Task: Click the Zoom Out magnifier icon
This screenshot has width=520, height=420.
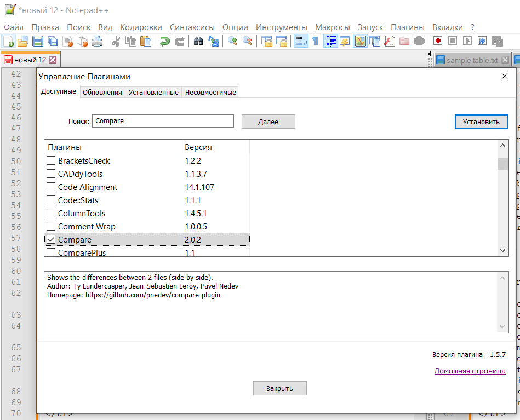Action: point(247,41)
